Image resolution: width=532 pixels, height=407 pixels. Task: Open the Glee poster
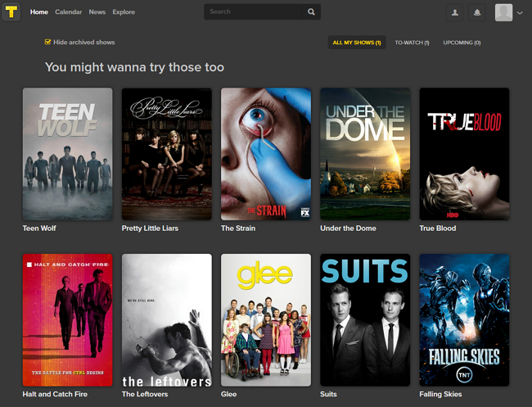point(266,320)
